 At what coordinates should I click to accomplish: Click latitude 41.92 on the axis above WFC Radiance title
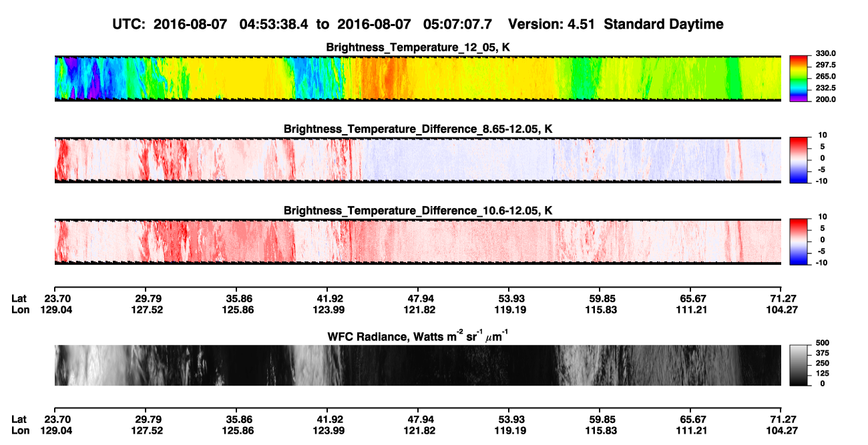(331, 298)
